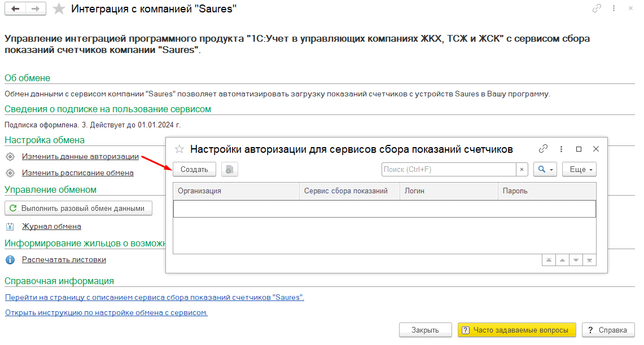Image resolution: width=644 pixels, height=345 pixels.
Task: Click exchange journal icon
Action: tap(10, 227)
